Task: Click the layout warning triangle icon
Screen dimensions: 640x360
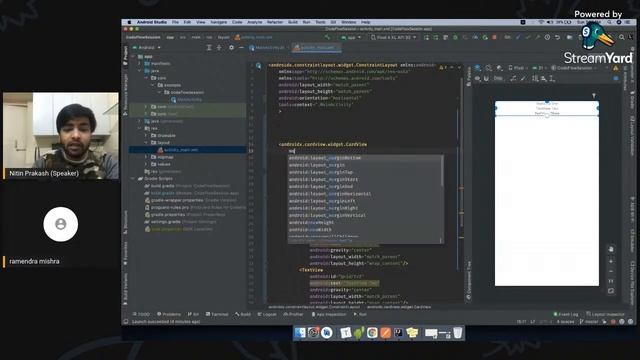Action: tap(616, 68)
